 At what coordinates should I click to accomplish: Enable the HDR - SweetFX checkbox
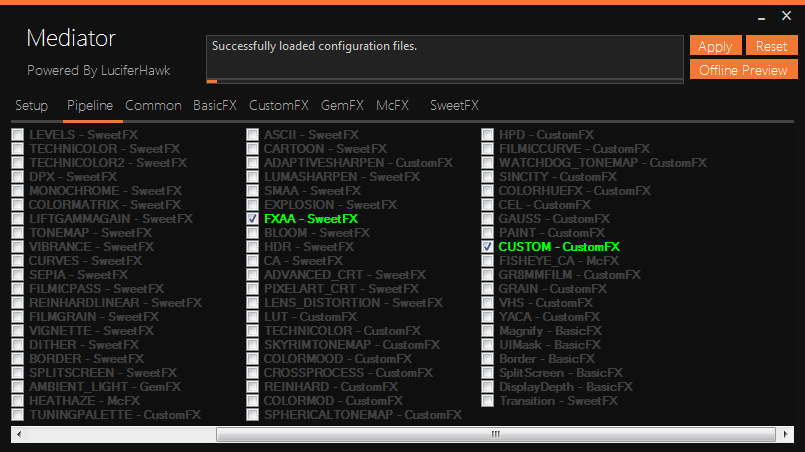253,247
